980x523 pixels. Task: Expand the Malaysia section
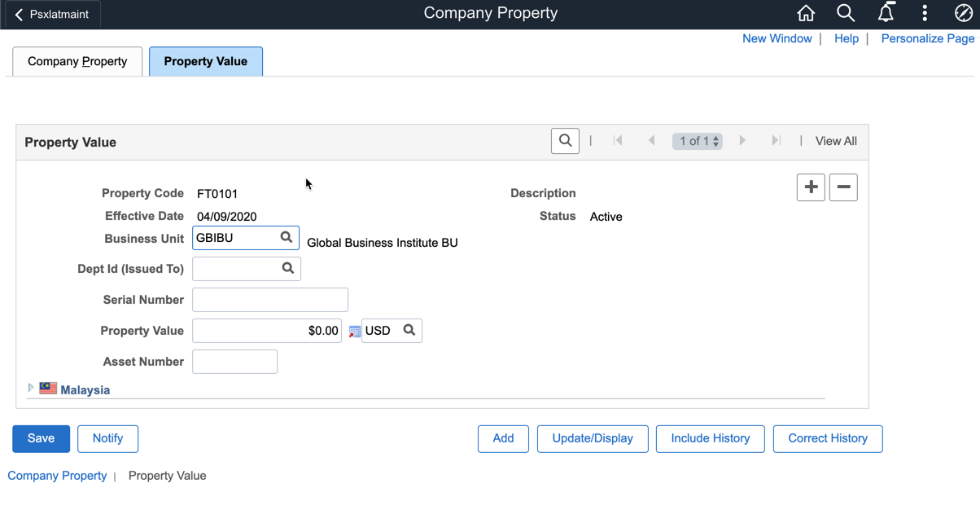31,389
